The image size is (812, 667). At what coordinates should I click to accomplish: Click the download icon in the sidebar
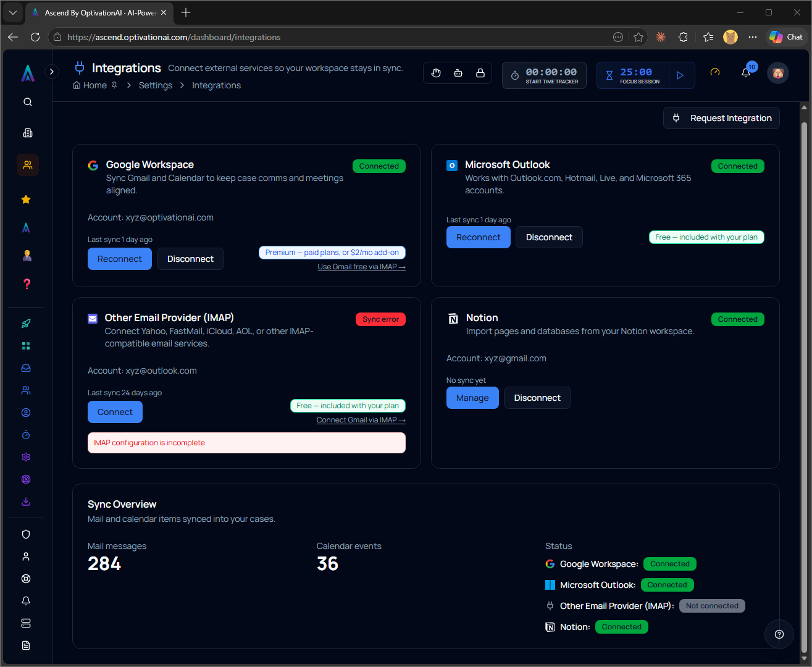[x=25, y=501]
